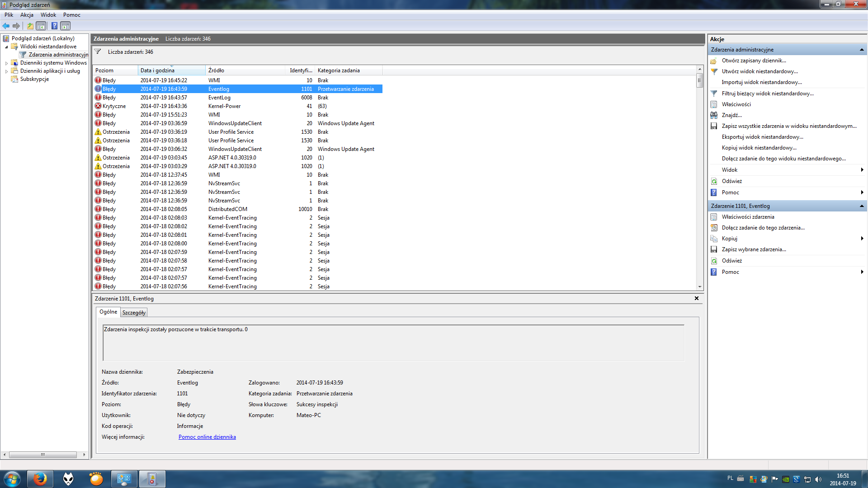The width and height of the screenshot is (868, 488).
Task: Collapse the Widoki niestandardowe tree node
Action: [6, 47]
